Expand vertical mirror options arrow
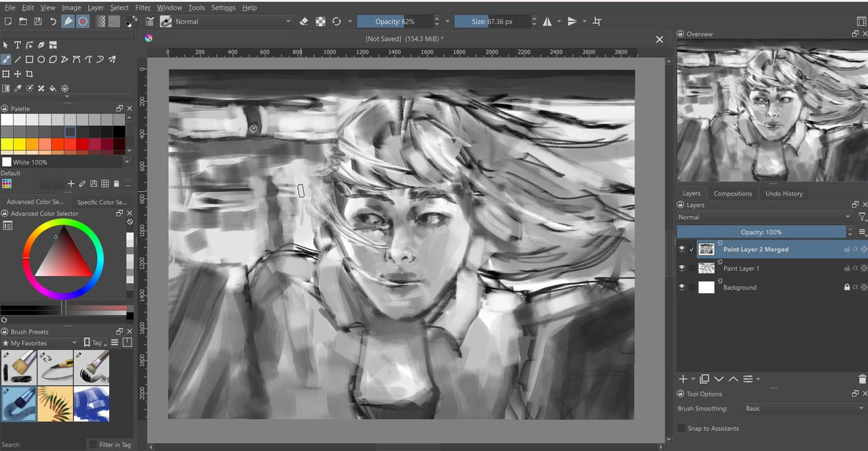The height and width of the screenshot is (451, 868). pyautogui.click(x=583, y=22)
